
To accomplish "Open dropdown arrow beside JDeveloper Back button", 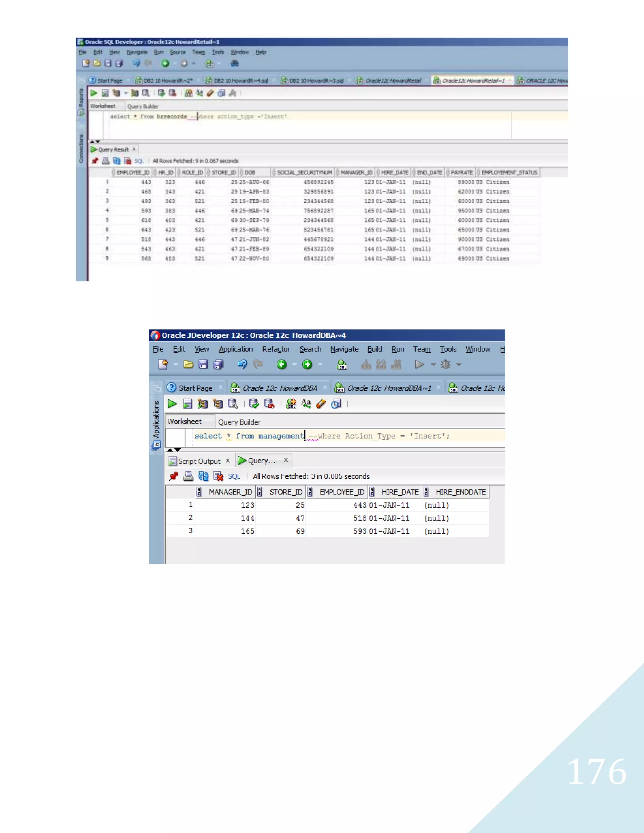I will click(x=295, y=365).
